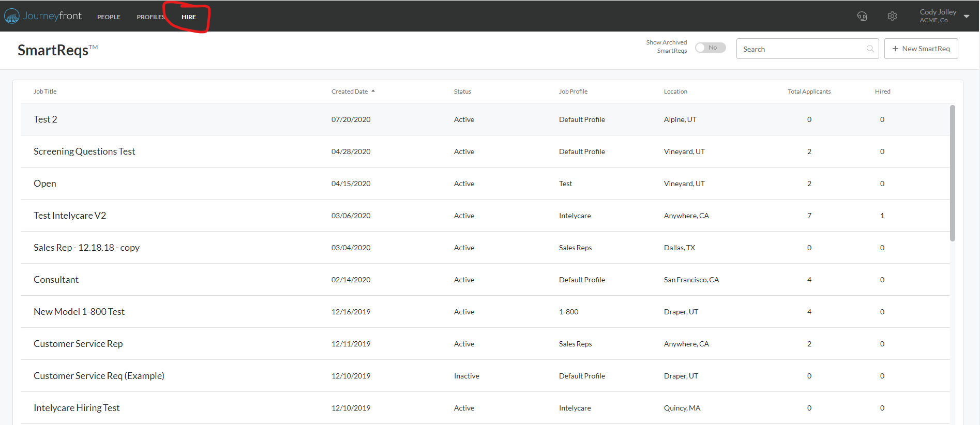Click the Dallas, TX location cell
The image size is (980, 425).
coord(680,248)
